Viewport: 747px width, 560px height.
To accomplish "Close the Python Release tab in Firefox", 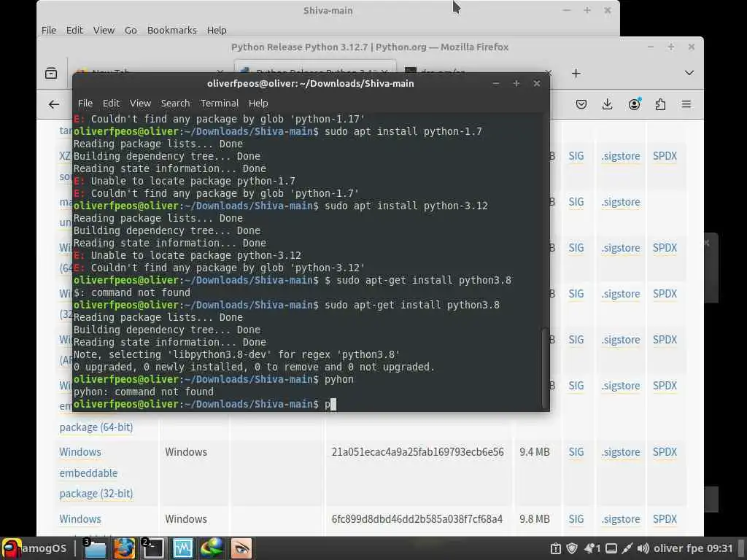I will click(x=384, y=71).
